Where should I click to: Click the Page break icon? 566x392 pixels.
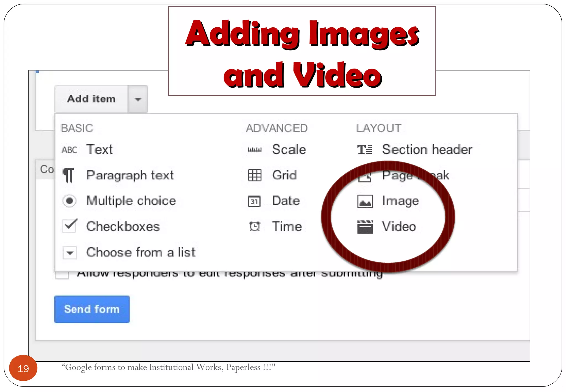coord(365,177)
